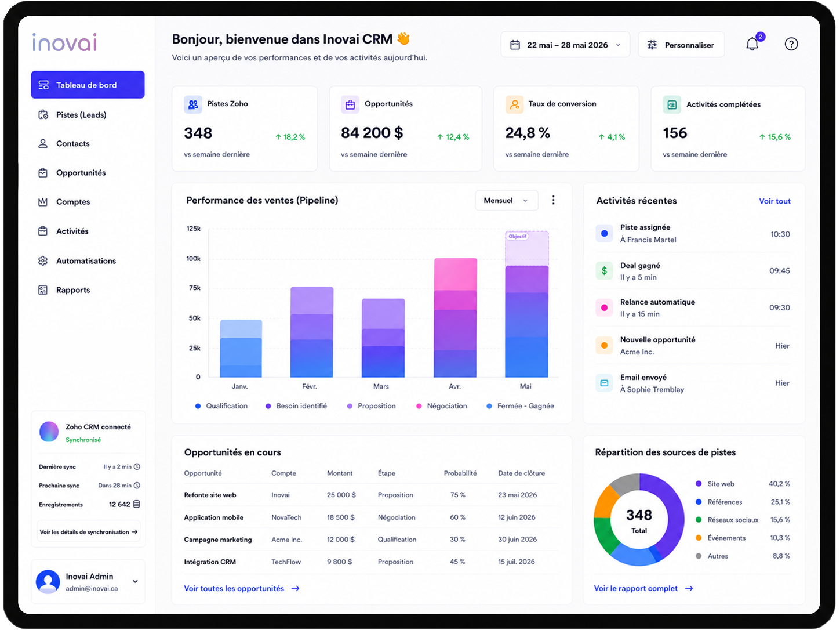840x630 pixels.
Task: Open the Mensuel period dropdown
Action: 507,200
